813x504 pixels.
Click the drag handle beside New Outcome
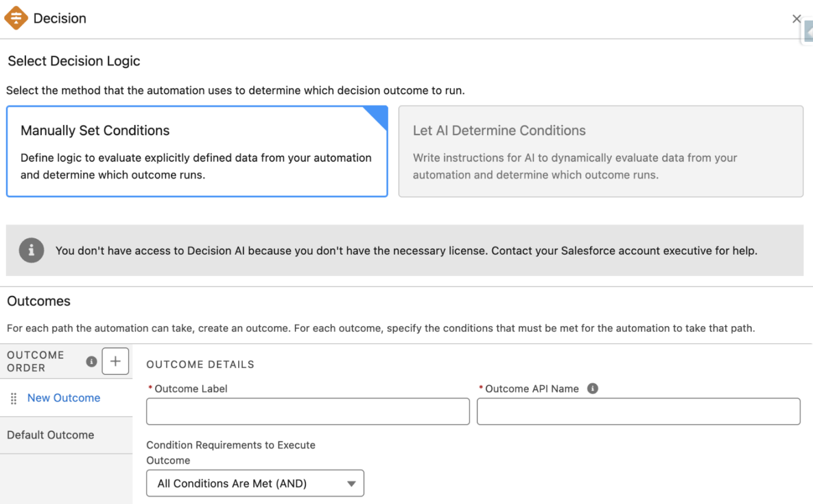coord(13,398)
